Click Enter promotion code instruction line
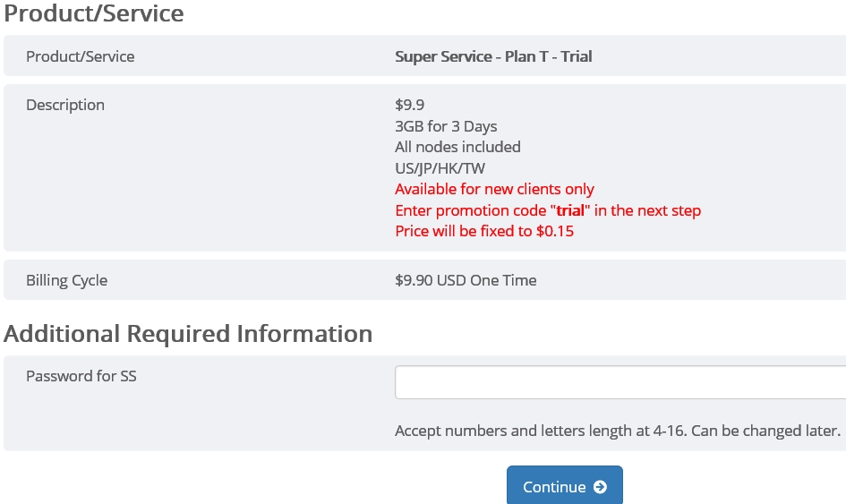 [548, 209]
